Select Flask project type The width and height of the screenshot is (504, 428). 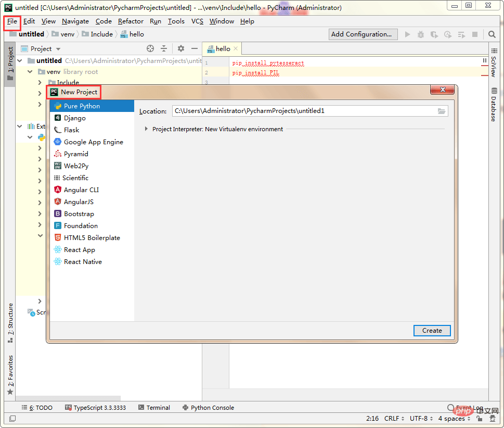[92, 130]
